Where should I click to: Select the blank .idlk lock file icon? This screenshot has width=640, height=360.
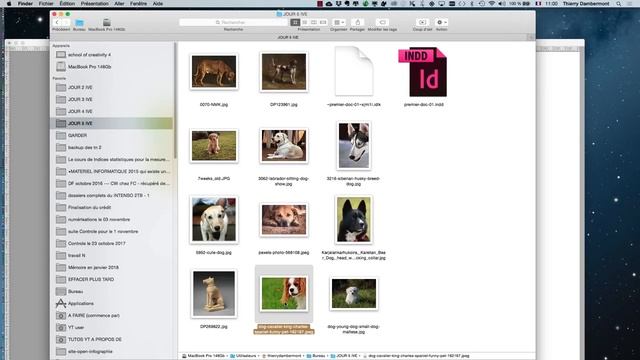(x=354, y=71)
